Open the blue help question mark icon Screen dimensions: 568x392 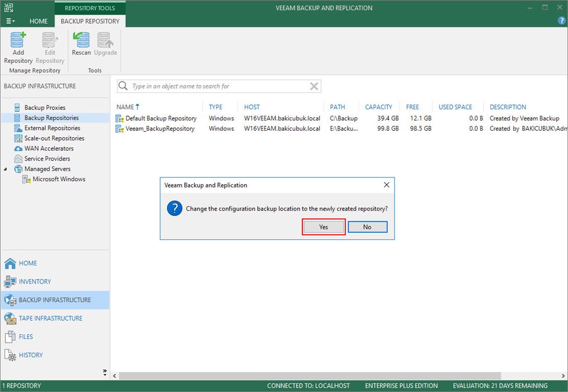(561, 21)
